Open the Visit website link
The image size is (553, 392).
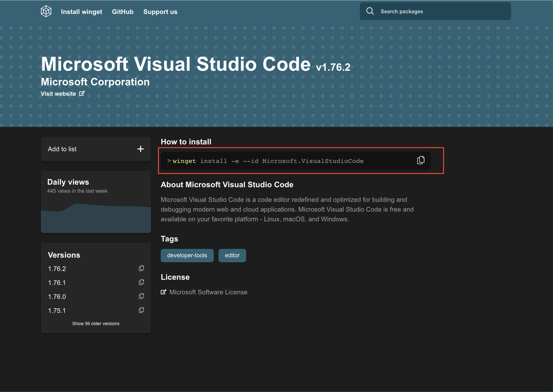pos(63,94)
